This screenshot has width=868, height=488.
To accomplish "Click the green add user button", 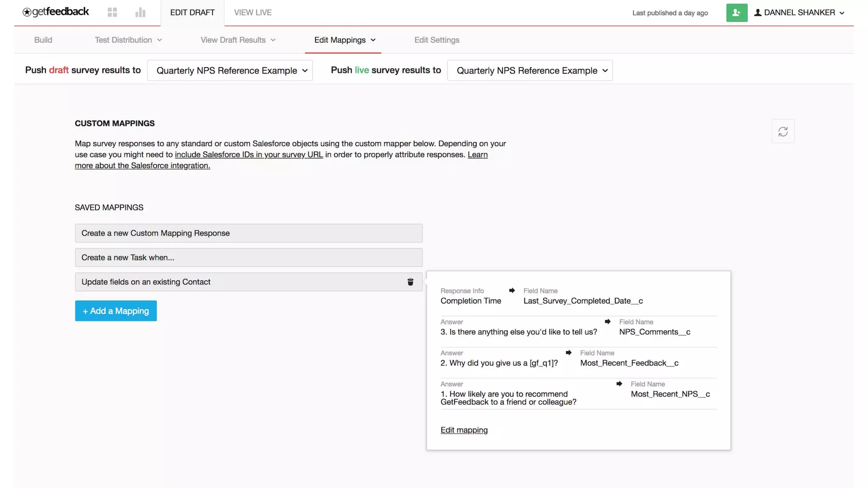I will [x=737, y=13].
